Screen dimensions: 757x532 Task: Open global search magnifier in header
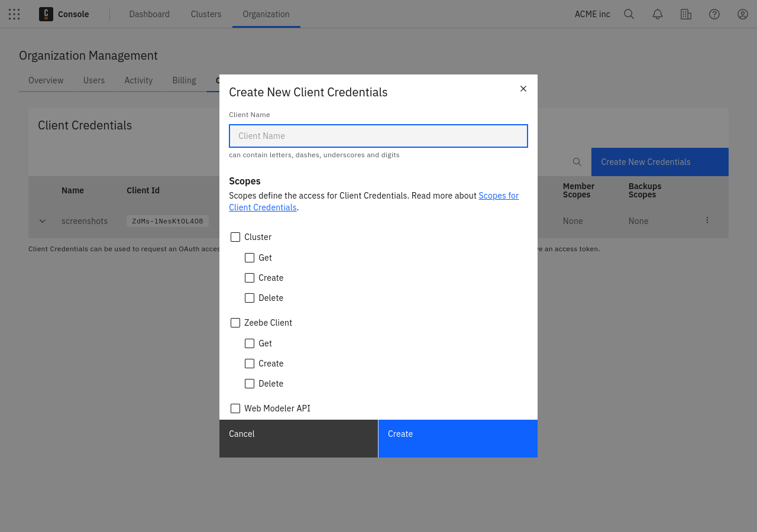(629, 14)
